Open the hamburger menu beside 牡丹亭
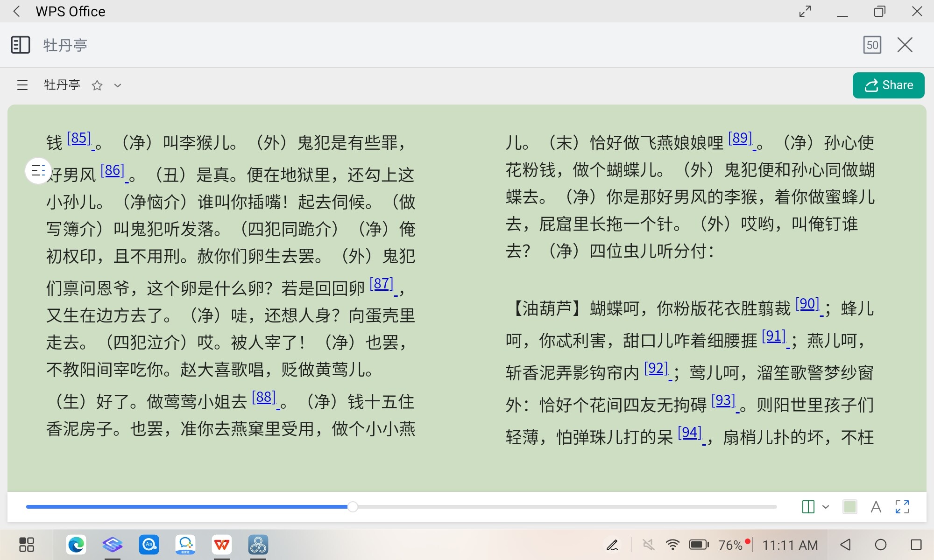The height and width of the screenshot is (560, 934). [22, 85]
